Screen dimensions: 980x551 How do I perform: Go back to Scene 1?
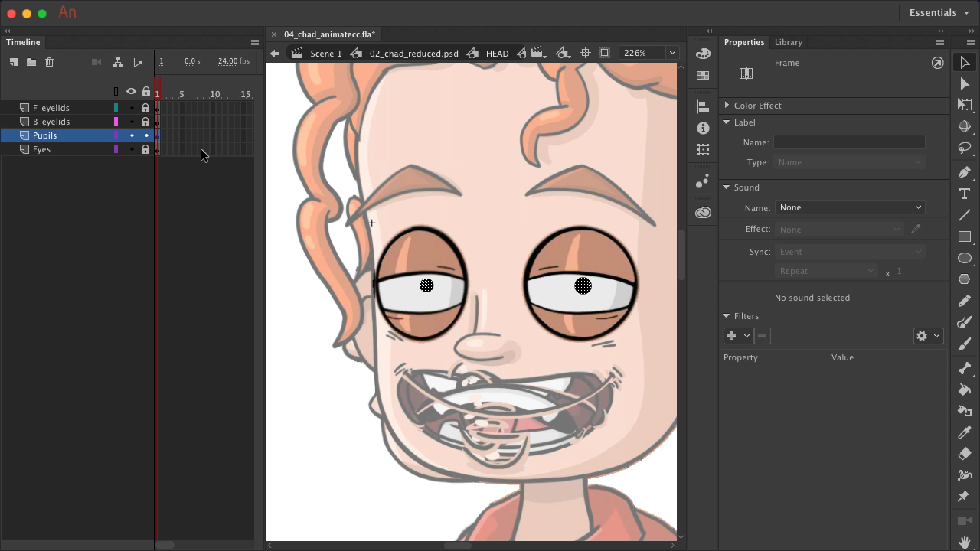click(325, 54)
